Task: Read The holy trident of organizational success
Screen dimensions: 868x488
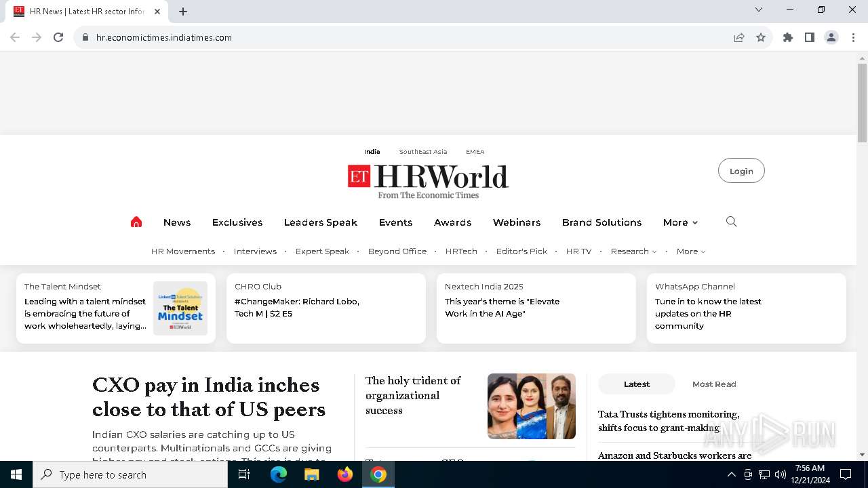Action: 413,395
